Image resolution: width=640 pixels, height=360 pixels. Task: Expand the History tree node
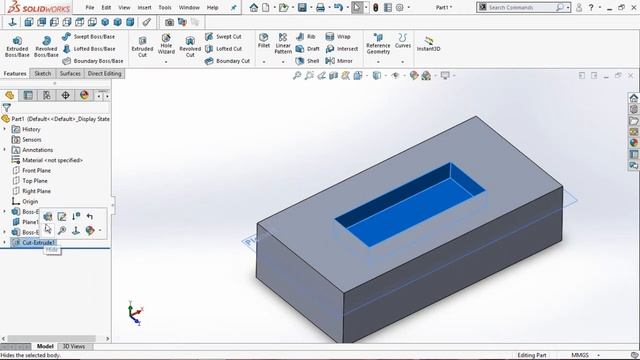coord(4,129)
